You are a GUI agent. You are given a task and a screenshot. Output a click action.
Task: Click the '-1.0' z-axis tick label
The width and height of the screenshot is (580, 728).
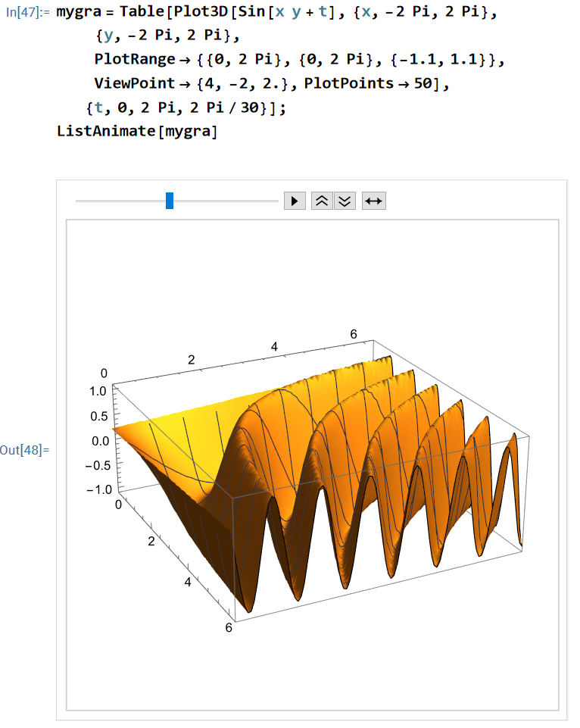[99, 490]
